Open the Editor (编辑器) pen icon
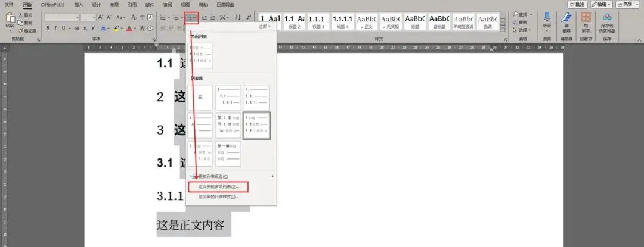This screenshot has width=644, height=247. pos(567,17)
